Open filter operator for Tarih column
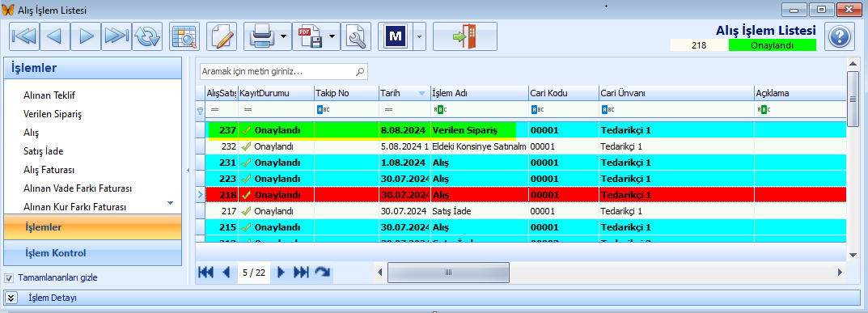Viewport: 868px width, 313px height. click(388, 110)
